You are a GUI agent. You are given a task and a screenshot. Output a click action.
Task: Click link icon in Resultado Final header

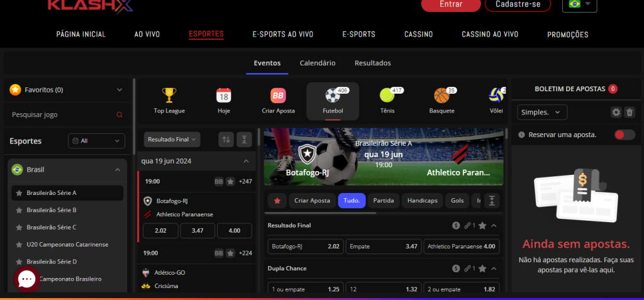pyautogui.click(x=467, y=225)
